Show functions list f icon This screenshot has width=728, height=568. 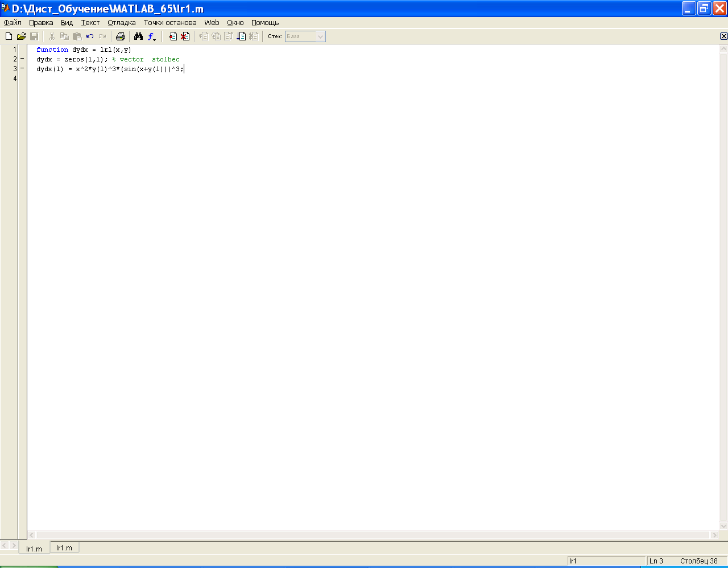[x=152, y=36]
